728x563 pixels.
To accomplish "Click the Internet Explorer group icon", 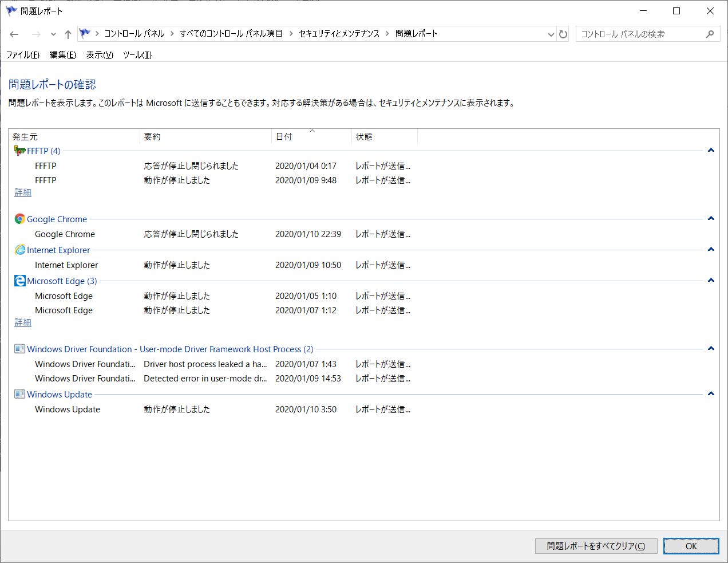I will (20, 250).
